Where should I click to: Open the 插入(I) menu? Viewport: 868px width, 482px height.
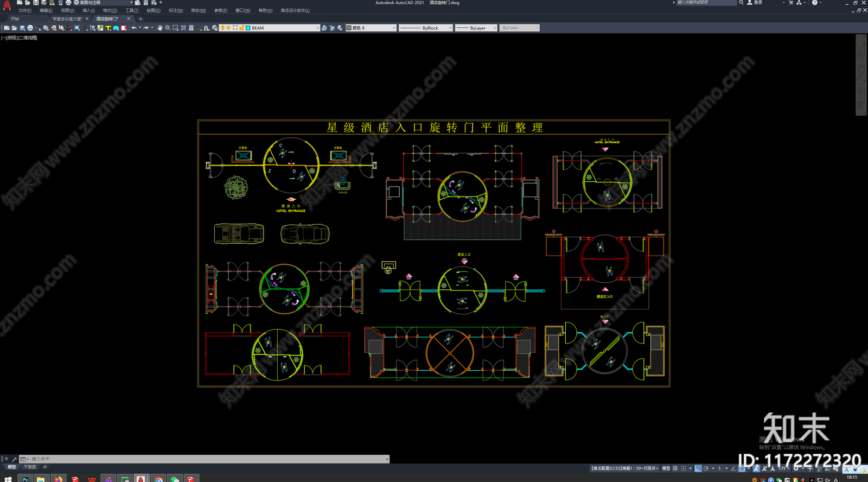(x=89, y=10)
